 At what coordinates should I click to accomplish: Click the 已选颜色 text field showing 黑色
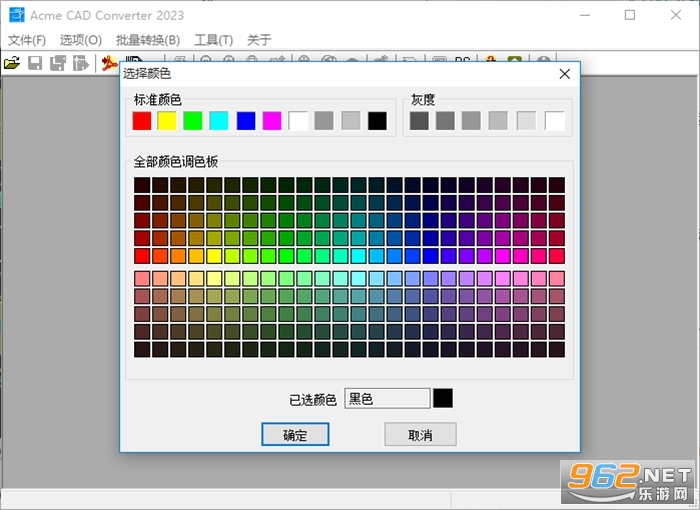click(387, 398)
